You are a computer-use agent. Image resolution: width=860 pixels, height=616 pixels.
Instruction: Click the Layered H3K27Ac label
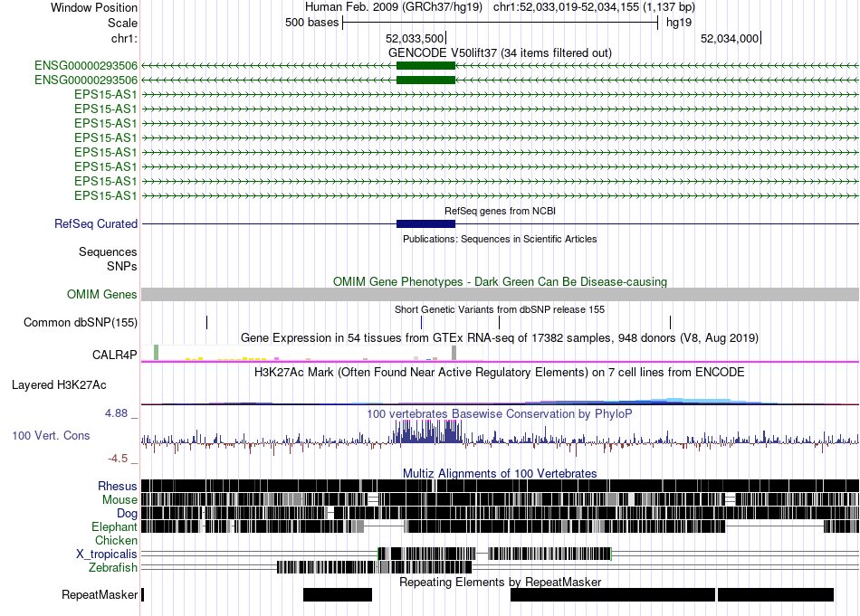[x=59, y=384]
